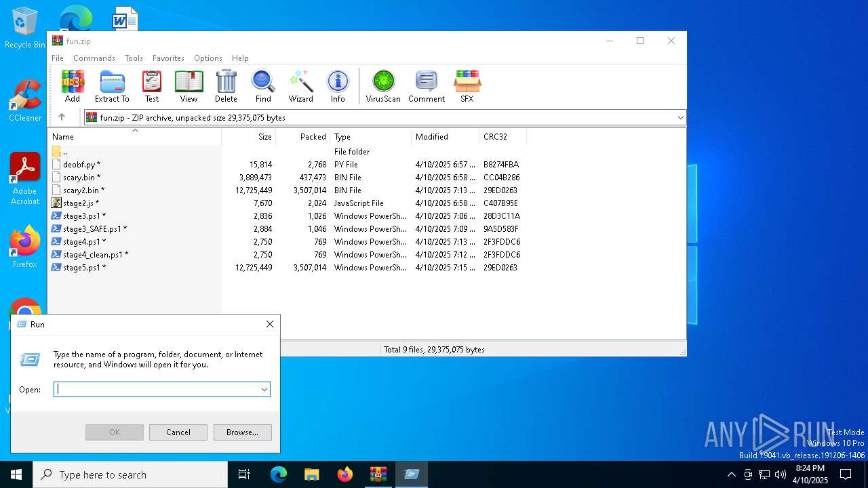The height and width of the screenshot is (488, 868).
Task: Open Recycle Bin desktop icon
Action: click(x=25, y=28)
